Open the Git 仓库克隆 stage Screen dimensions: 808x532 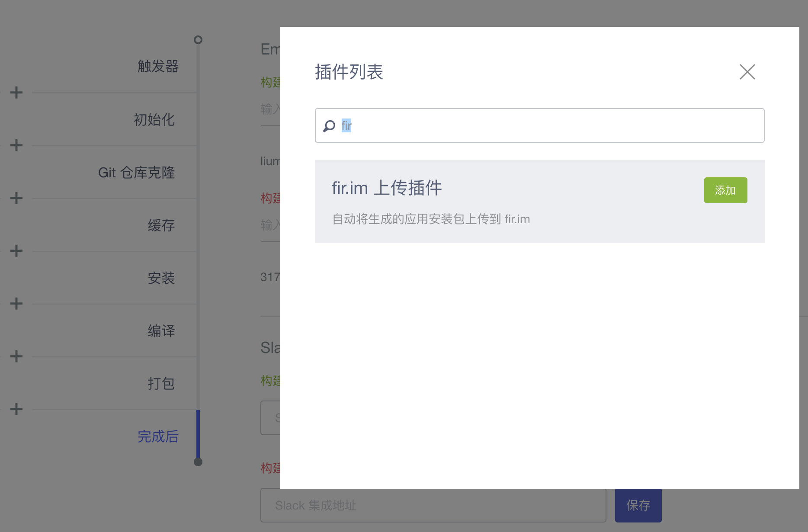(136, 173)
